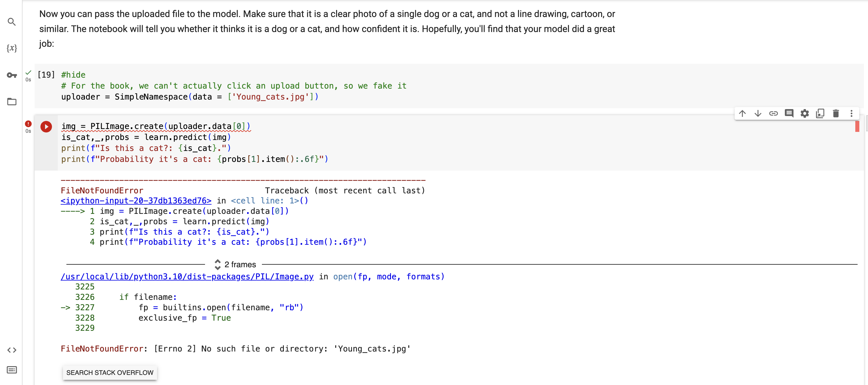
Task: Open cell editor settings gear
Action: (x=805, y=113)
